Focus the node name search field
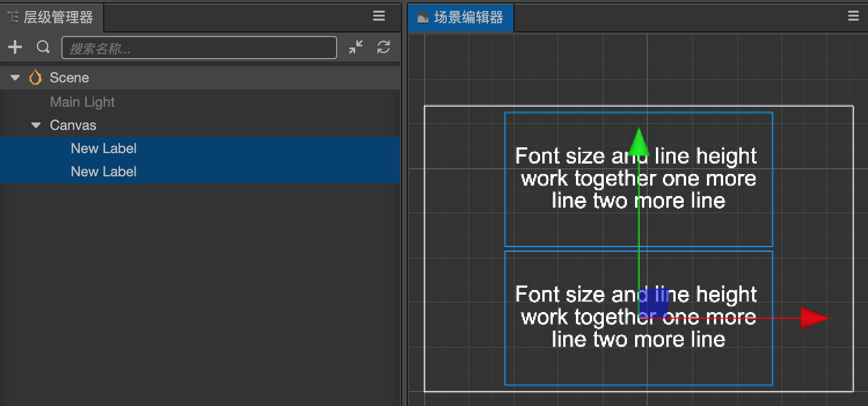The image size is (868, 406). 199,48
